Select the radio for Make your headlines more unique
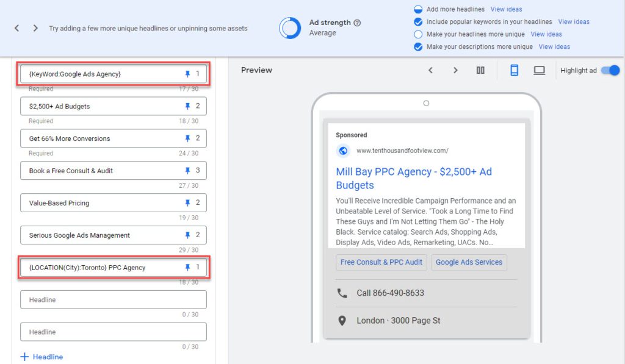The height and width of the screenshot is (364, 625). [417, 34]
